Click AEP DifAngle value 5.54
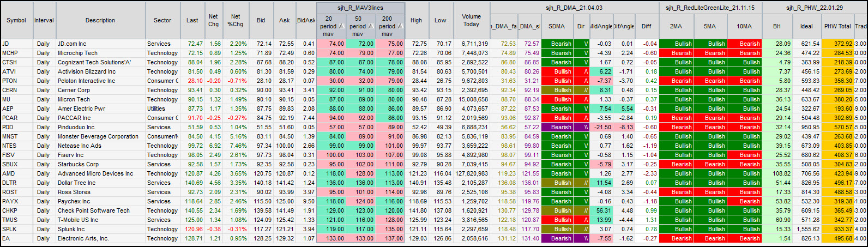This screenshot has height=247, width=868. point(624,109)
